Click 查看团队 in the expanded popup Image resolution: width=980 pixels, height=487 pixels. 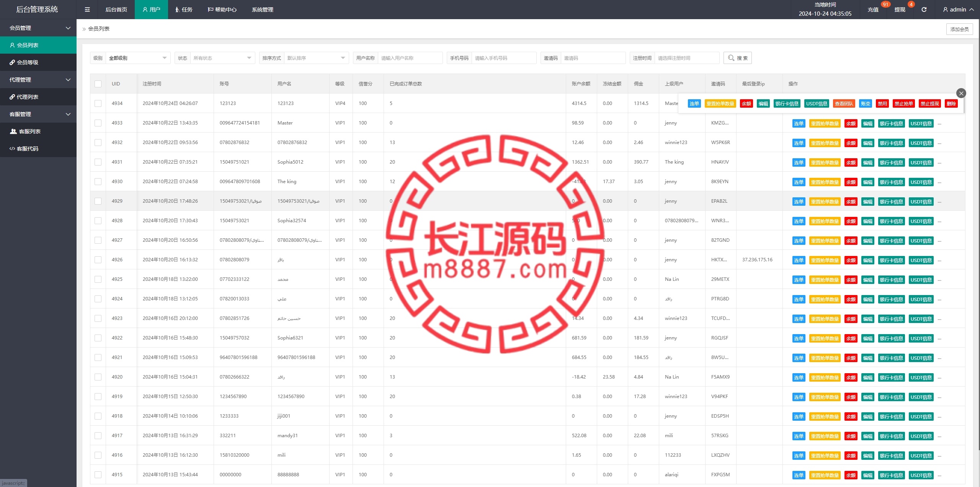click(x=844, y=103)
